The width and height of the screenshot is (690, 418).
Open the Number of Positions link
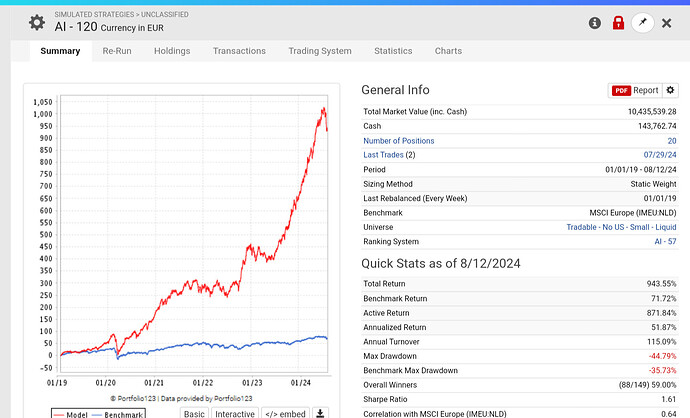point(399,141)
